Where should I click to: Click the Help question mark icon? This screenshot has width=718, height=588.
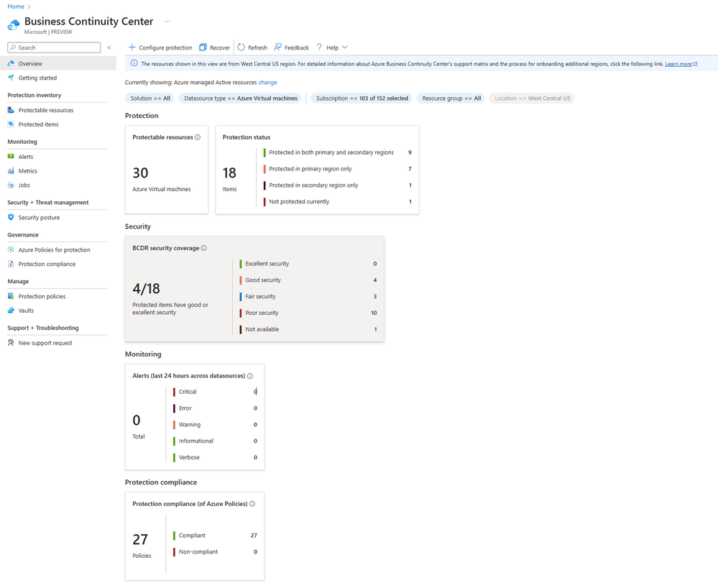point(319,47)
